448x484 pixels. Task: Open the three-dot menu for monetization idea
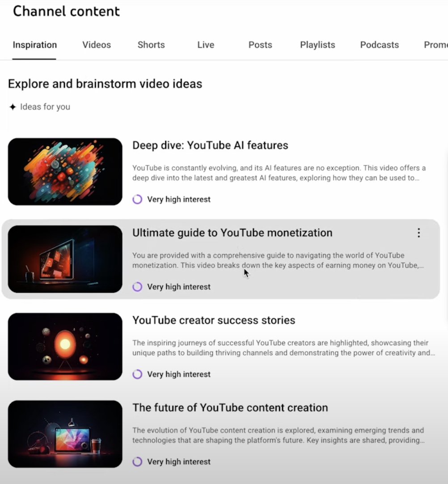click(x=418, y=233)
